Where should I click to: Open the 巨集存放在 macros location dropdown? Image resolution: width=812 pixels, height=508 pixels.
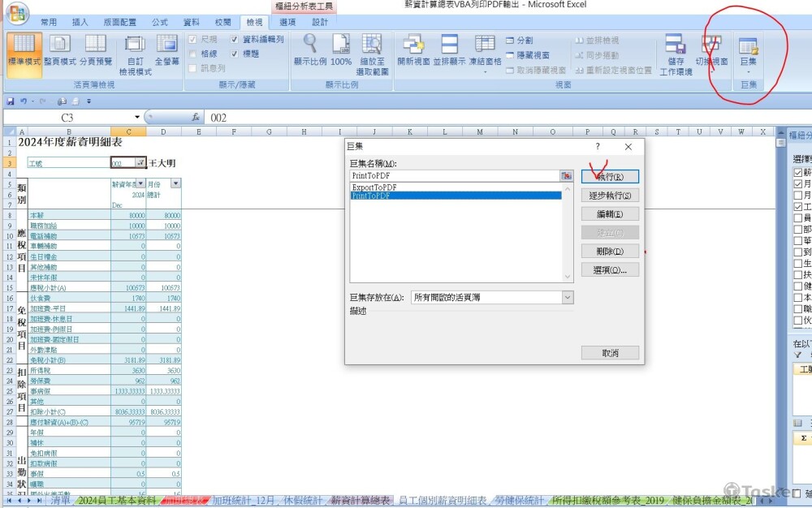(566, 299)
